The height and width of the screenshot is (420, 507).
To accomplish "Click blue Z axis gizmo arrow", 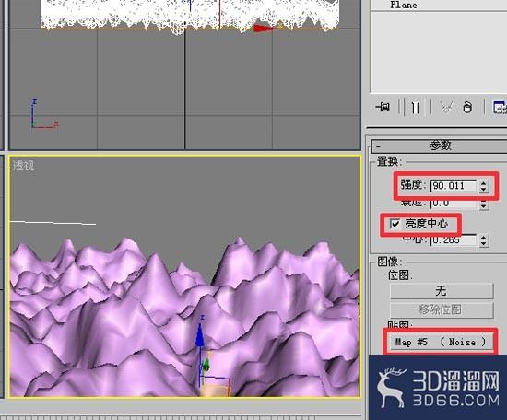I will (200, 334).
